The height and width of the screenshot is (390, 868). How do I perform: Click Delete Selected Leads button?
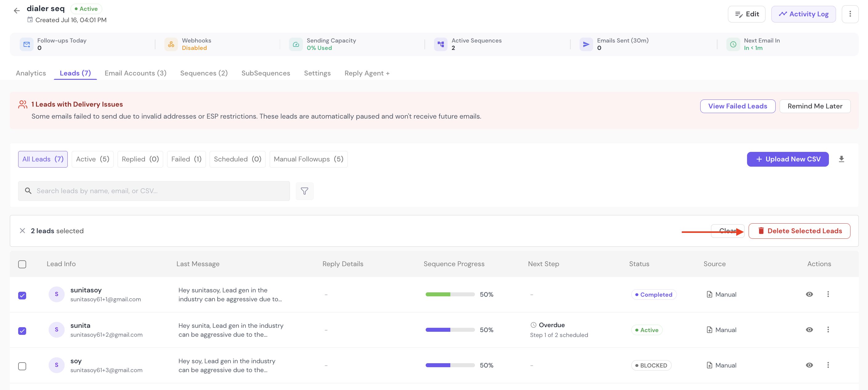coord(799,231)
